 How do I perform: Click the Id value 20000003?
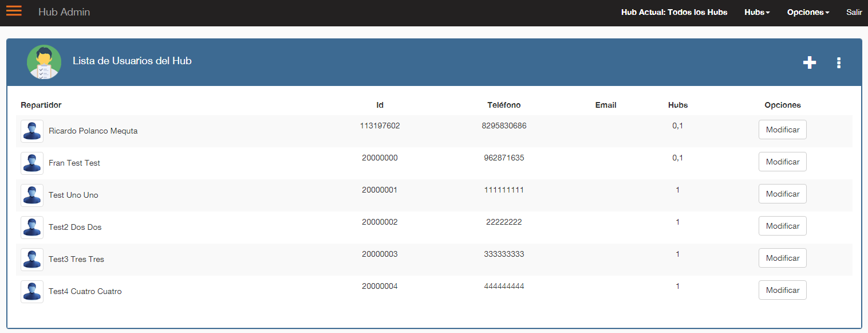pyautogui.click(x=380, y=254)
